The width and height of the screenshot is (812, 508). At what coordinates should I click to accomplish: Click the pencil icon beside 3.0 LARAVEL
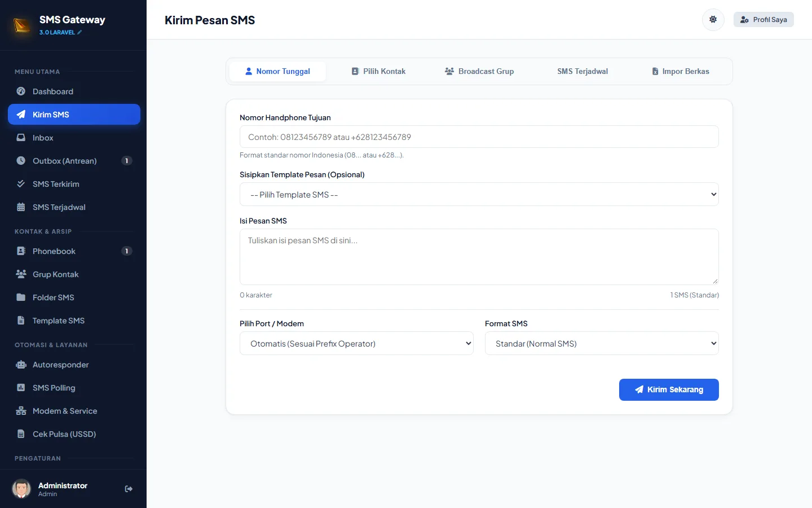[x=80, y=32]
